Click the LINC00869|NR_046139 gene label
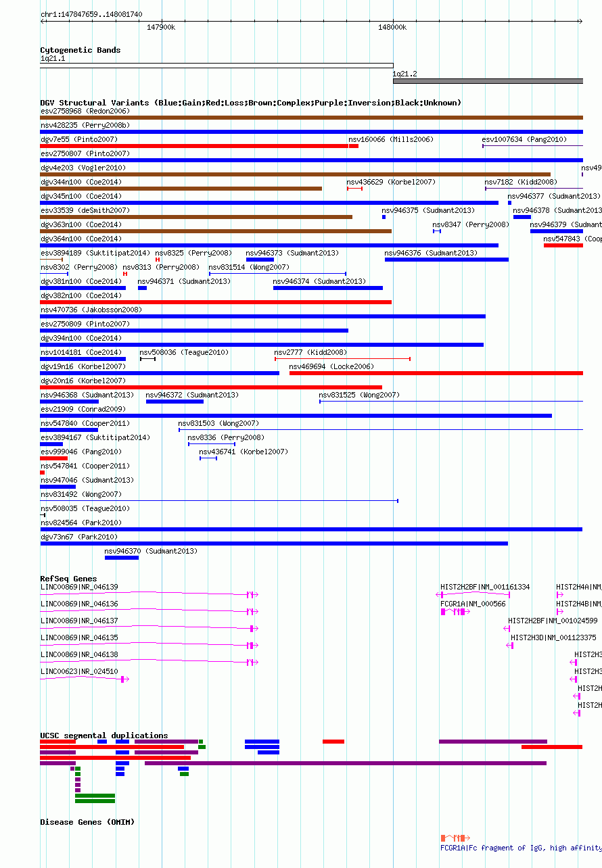The width and height of the screenshot is (602, 868). point(79,587)
